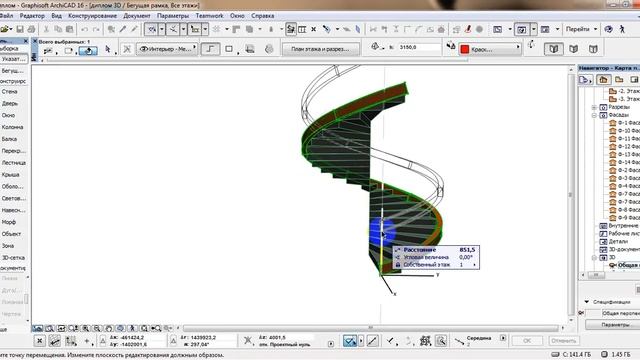Open the red Краск... material dropdown
Viewport: 640px width, 360px height.
(490, 49)
